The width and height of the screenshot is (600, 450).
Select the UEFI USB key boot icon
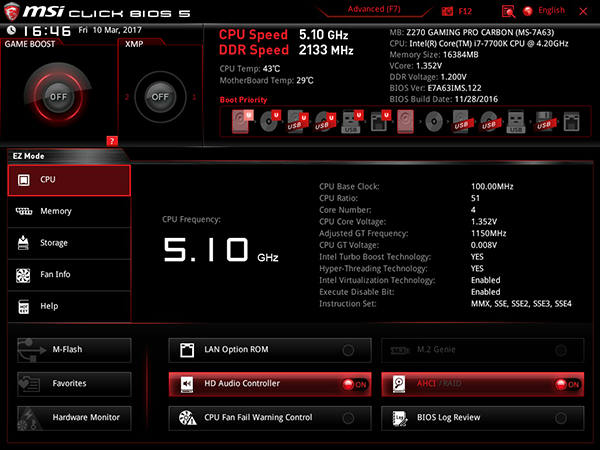click(x=352, y=122)
